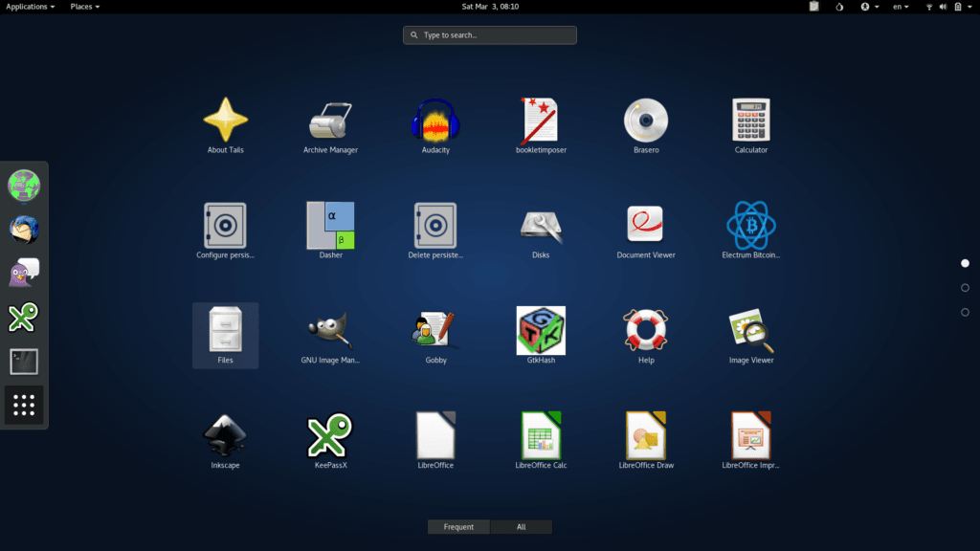
Task: Open GNU Image Manipulation Program
Action: pos(330,331)
